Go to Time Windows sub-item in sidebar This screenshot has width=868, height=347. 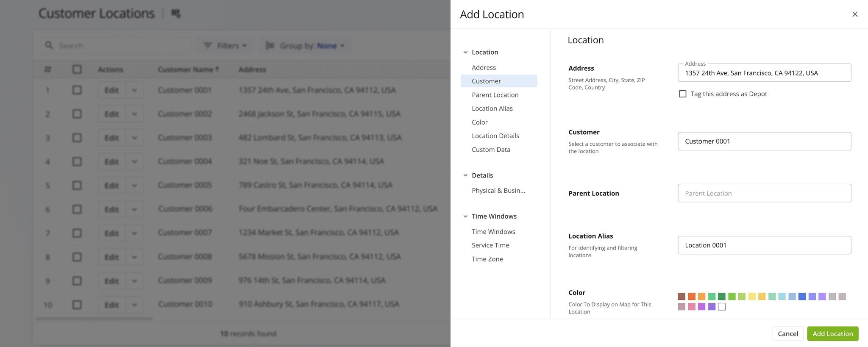tap(493, 232)
